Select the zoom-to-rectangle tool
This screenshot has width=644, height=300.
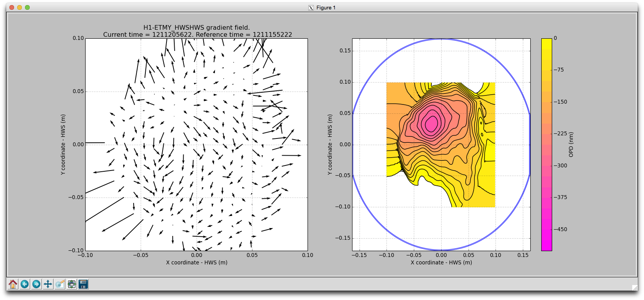tap(60, 284)
